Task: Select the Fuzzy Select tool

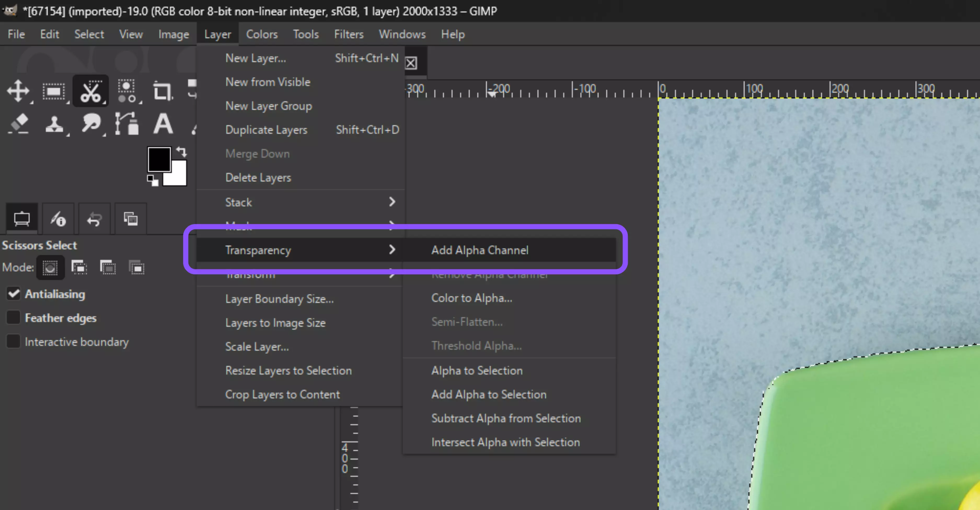Action: click(x=127, y=91)
